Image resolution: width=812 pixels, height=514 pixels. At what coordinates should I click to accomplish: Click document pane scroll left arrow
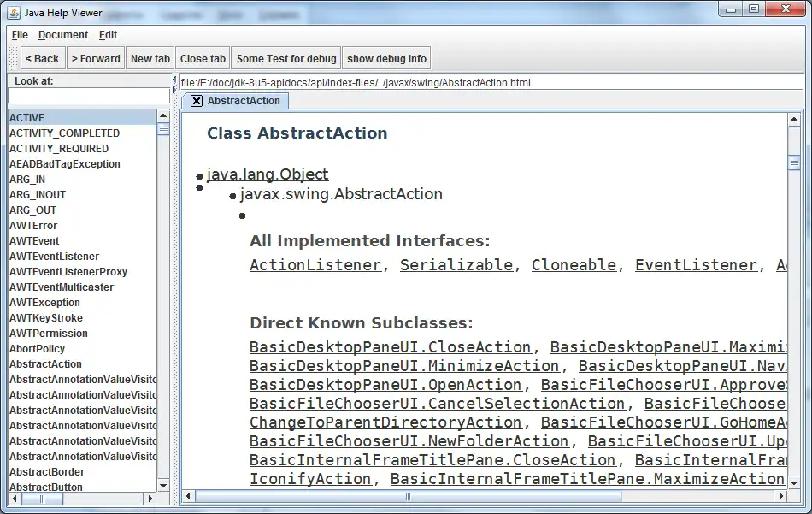click(x=189, y=496)
